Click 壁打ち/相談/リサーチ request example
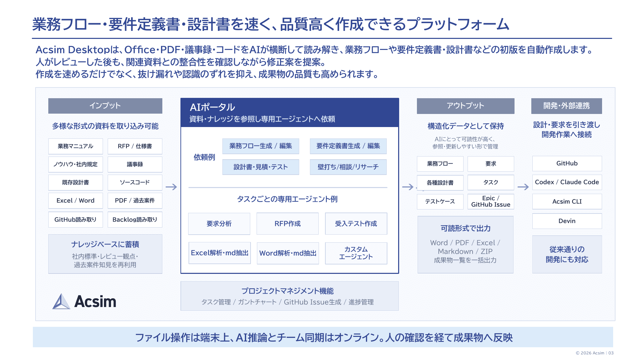 (348, 167)
